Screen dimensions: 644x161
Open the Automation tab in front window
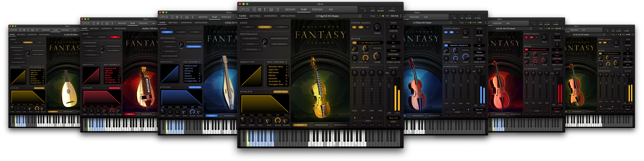tap(270, 16)
